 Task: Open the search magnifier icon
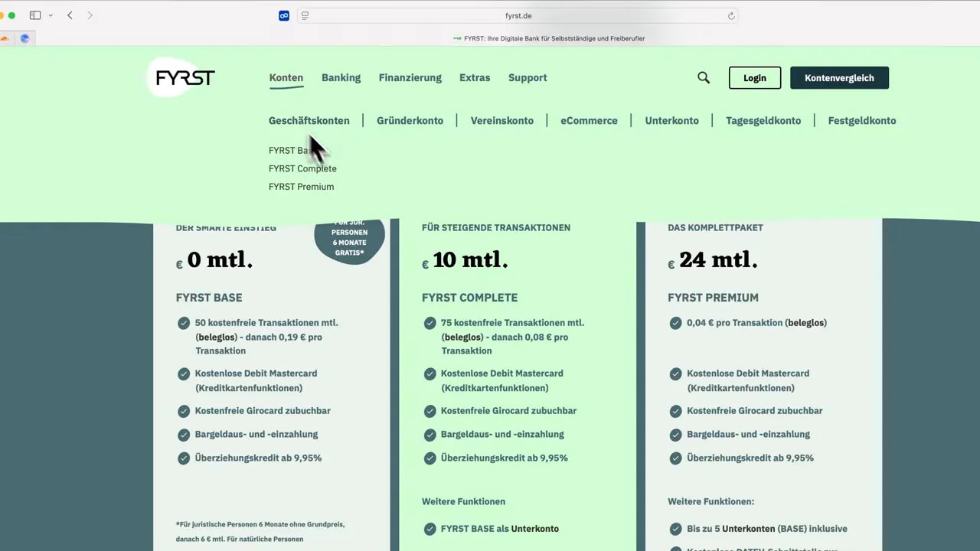click(x=704, y=77)
